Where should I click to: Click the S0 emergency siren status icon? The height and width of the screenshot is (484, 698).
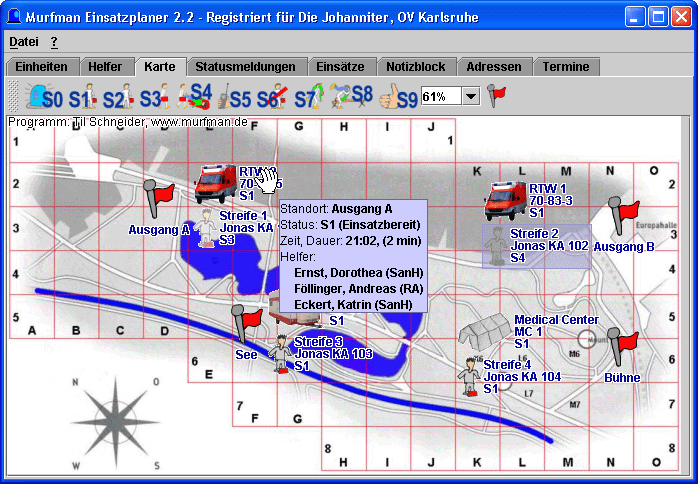[x=44, y=97]
